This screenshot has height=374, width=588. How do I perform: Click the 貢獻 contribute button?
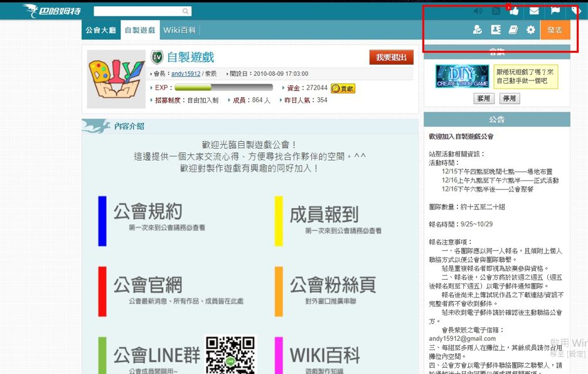(x=343, y=88)
